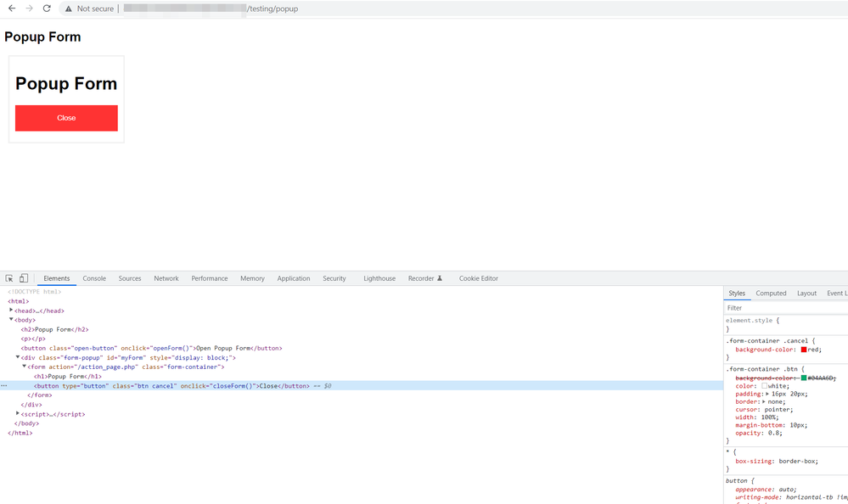Expand the padding shorthand property triangle
This screenshot has width=848, height=504.
pos(768,394)
